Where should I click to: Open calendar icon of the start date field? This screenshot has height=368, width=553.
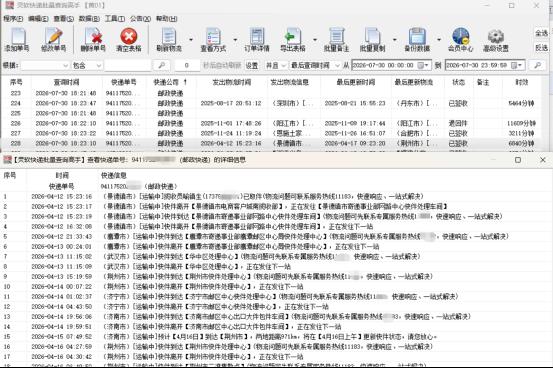point(423,65)
